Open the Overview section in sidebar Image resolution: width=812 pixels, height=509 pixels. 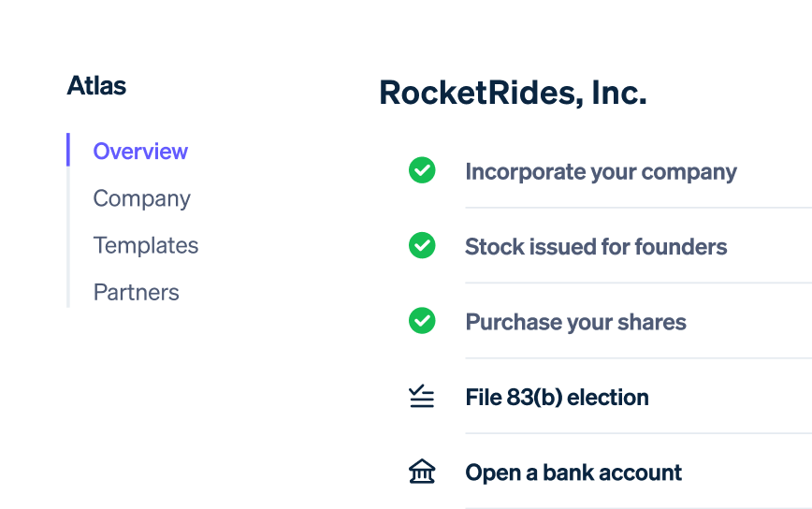[x=140, y=152]
